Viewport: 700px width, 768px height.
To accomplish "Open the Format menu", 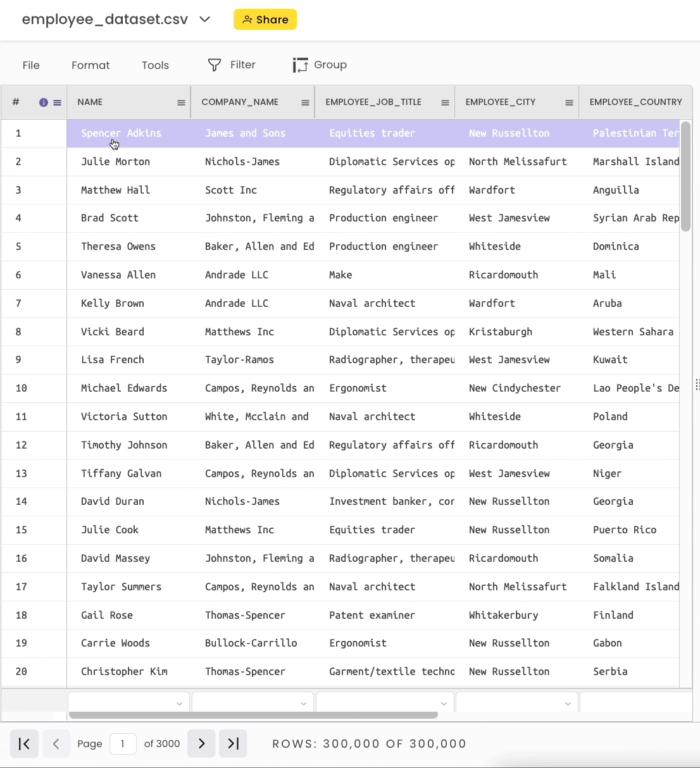I will pyautogui.click(x=91, y=65).
